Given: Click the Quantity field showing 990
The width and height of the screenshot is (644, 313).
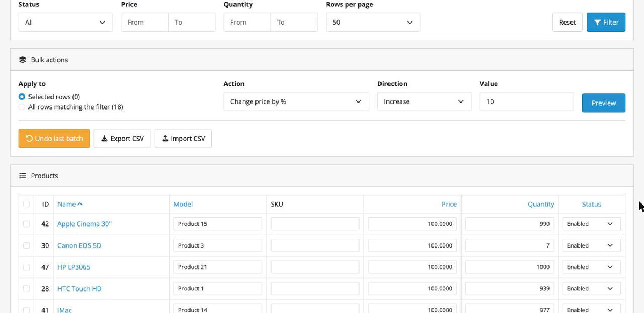Looking at the screenshot, I should (x=510, y=224).
